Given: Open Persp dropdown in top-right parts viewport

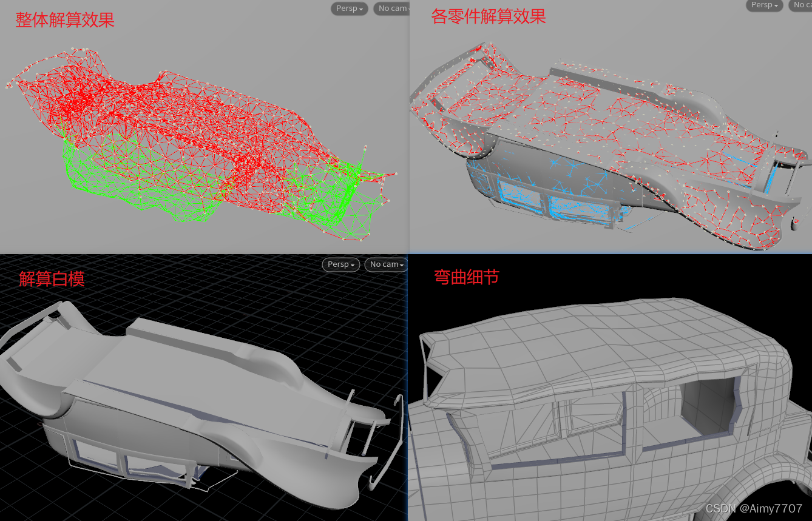Looking at the screenshot, I should tap(765, 5).
